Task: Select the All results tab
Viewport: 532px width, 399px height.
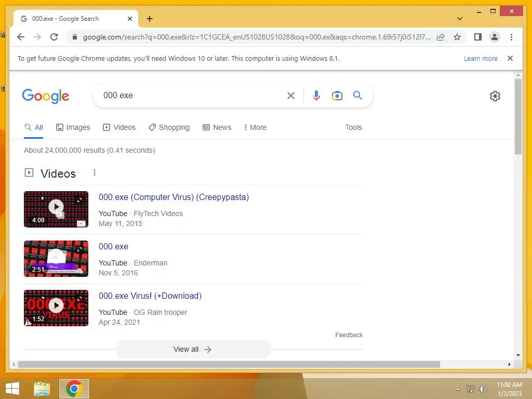Action: (34, 127)
